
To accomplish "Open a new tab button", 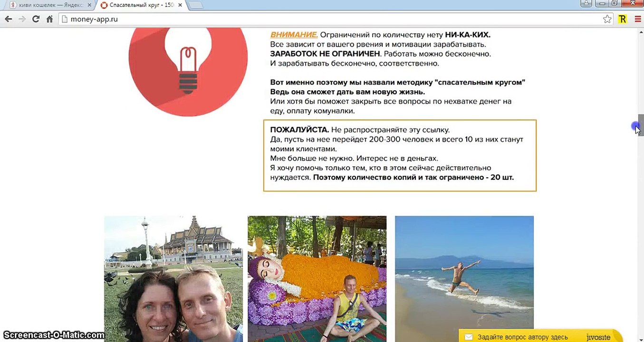I will 195,5.
